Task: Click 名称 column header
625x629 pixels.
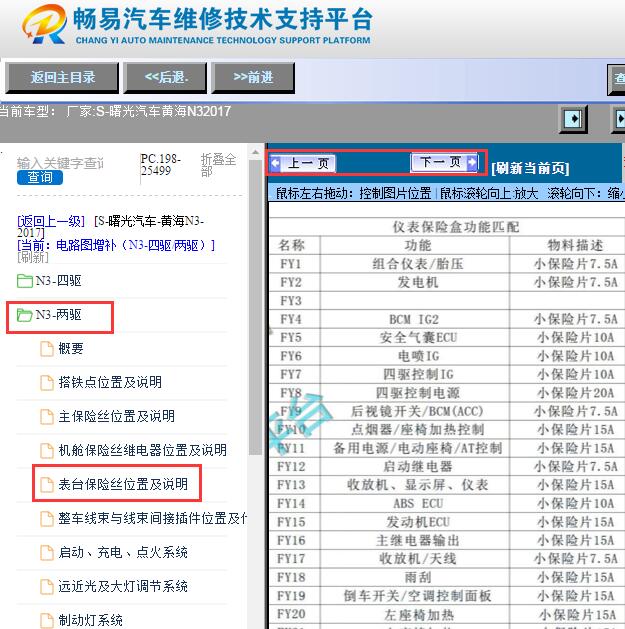Action: pyautogui.click(x=292, y=245)
